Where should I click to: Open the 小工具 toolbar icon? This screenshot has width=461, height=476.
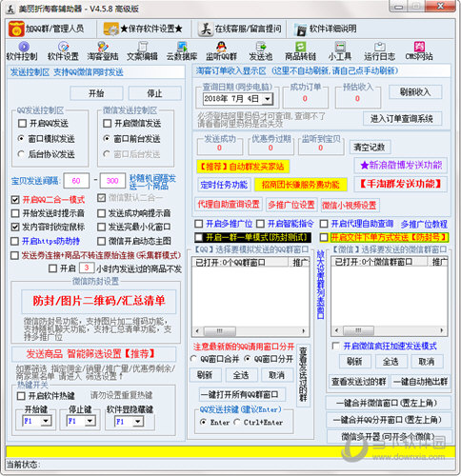pos(340,47)
